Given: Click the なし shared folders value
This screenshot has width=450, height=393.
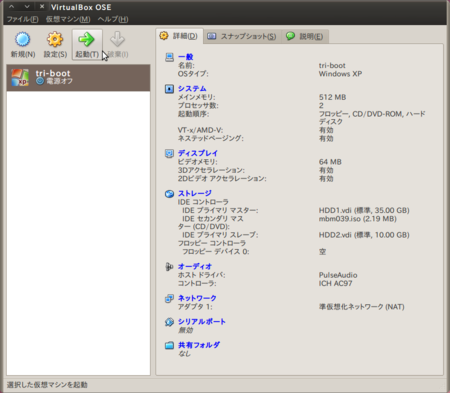Looking at the screenshot, I should click(x=184, y=354).
